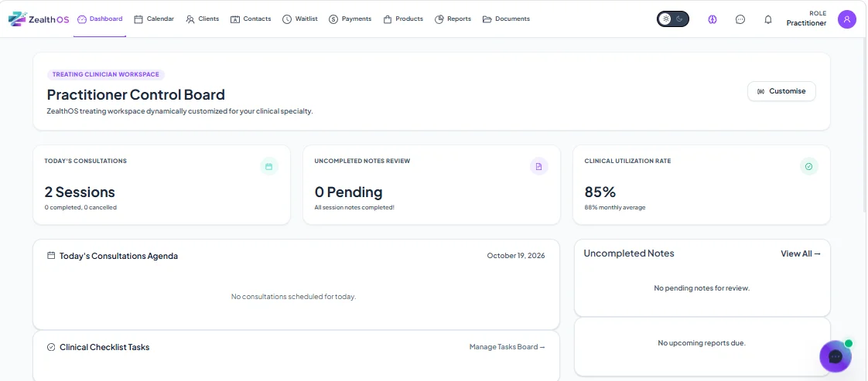Click the "85%" utilization value
Screen dimensions: 868x381
600,192
